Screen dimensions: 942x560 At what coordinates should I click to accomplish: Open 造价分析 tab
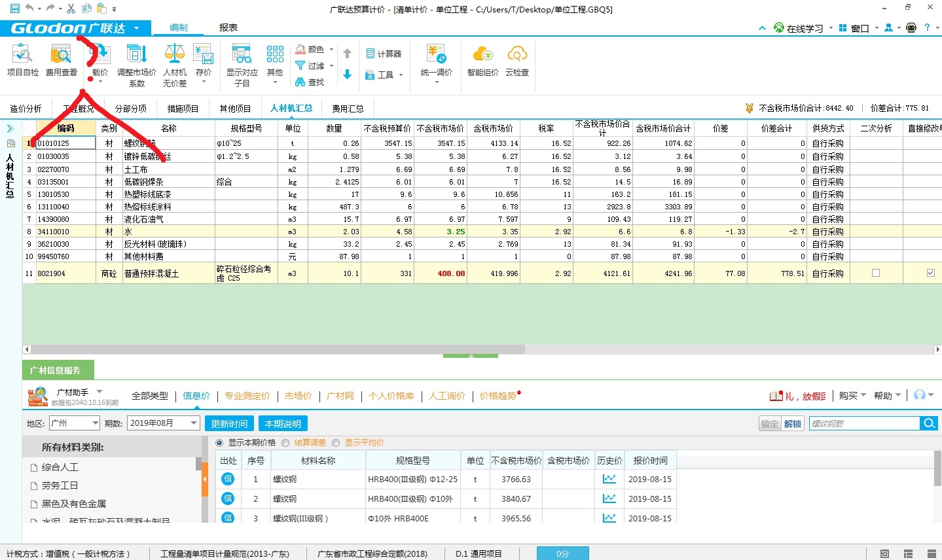(26, 109)
